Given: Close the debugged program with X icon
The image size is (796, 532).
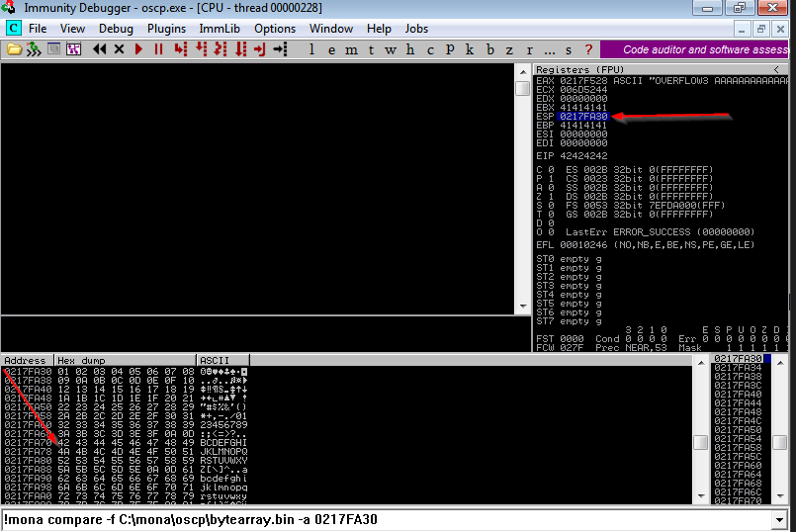Looking at the screenshot, I should point(120,49).
